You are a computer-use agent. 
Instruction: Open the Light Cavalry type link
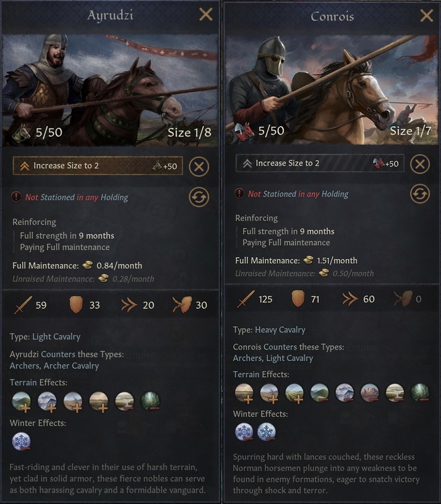coord(56,336)
